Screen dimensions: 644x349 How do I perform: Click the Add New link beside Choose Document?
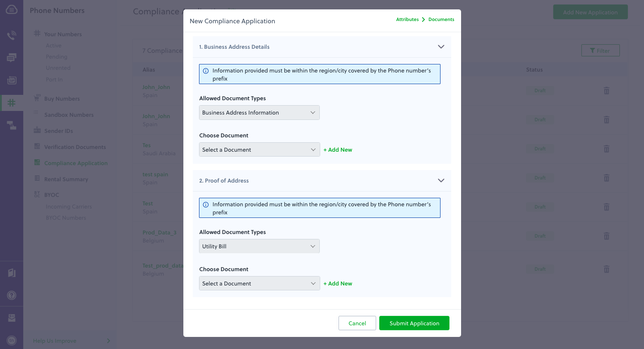[x=338, y=149]
